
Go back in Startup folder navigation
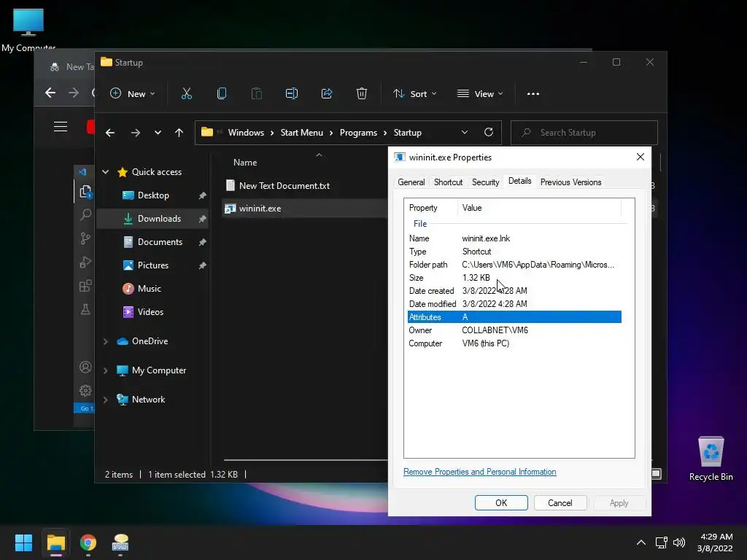110,133
